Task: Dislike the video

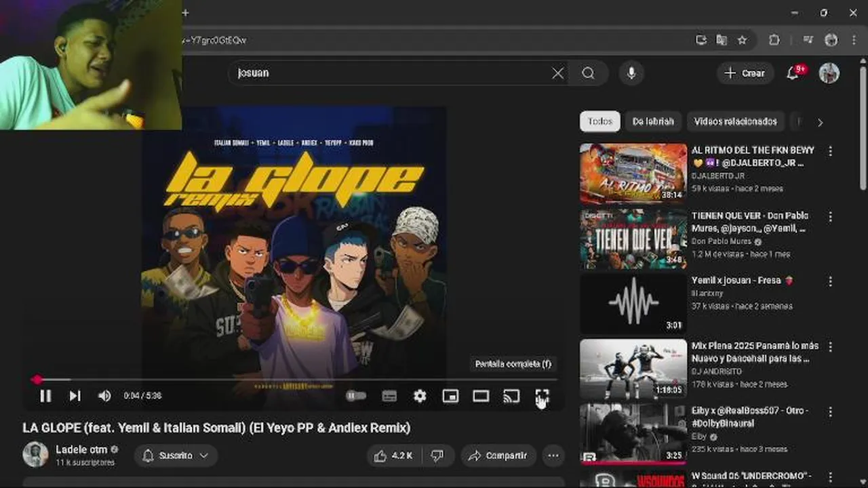Action: point(438,456)
